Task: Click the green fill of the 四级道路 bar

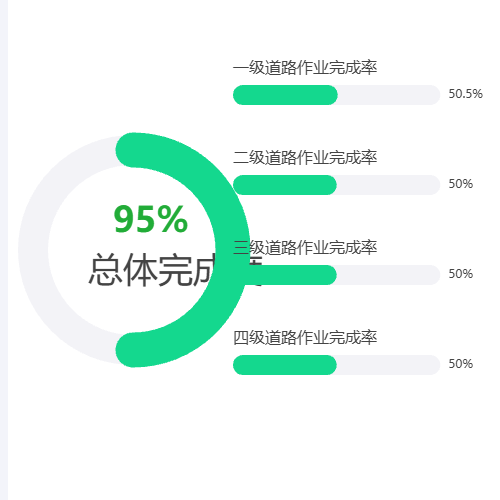Action: click(x=285, y=365)
